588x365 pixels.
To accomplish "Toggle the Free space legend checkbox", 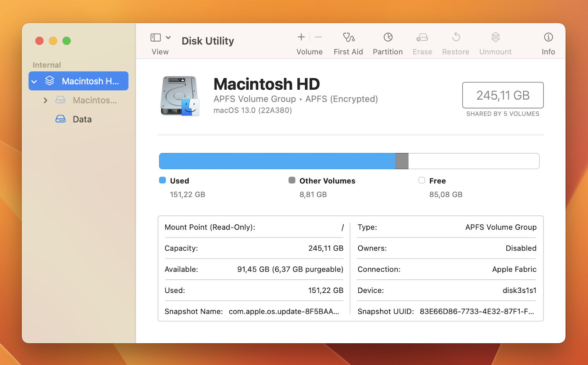I will 421,180.
